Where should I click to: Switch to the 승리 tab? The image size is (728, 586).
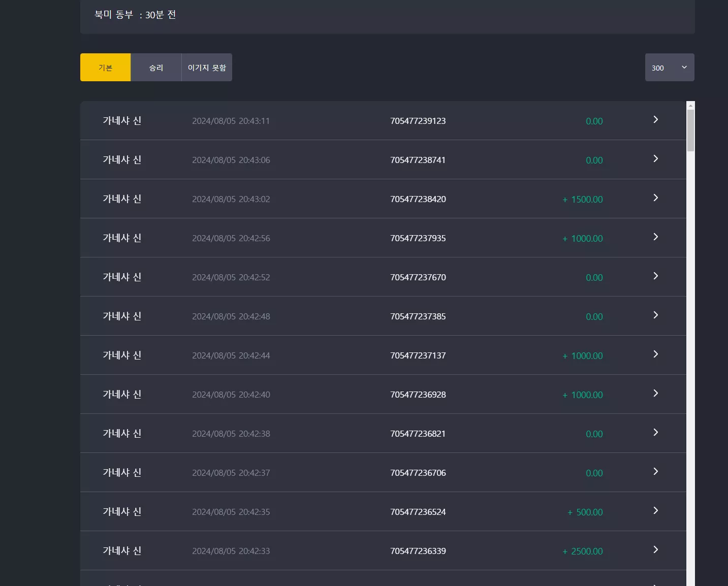point(156,68)
